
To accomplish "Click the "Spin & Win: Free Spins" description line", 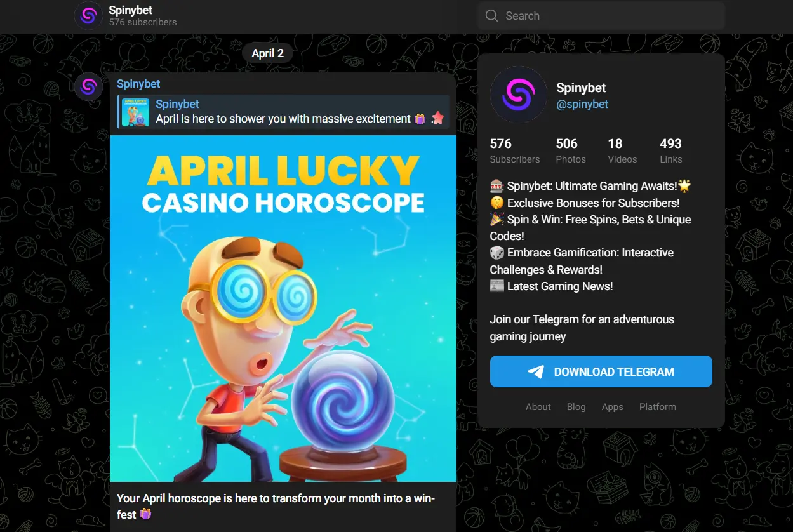I will coord(590,228).
